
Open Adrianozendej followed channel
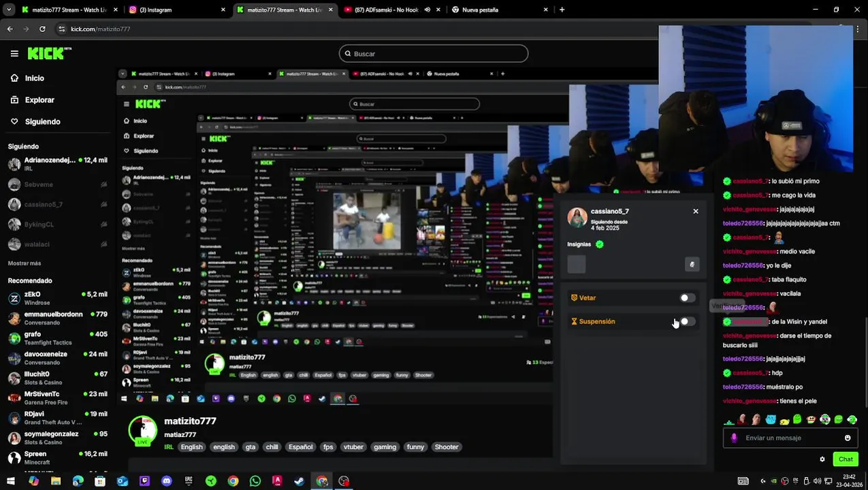click(x=58, y=164)
